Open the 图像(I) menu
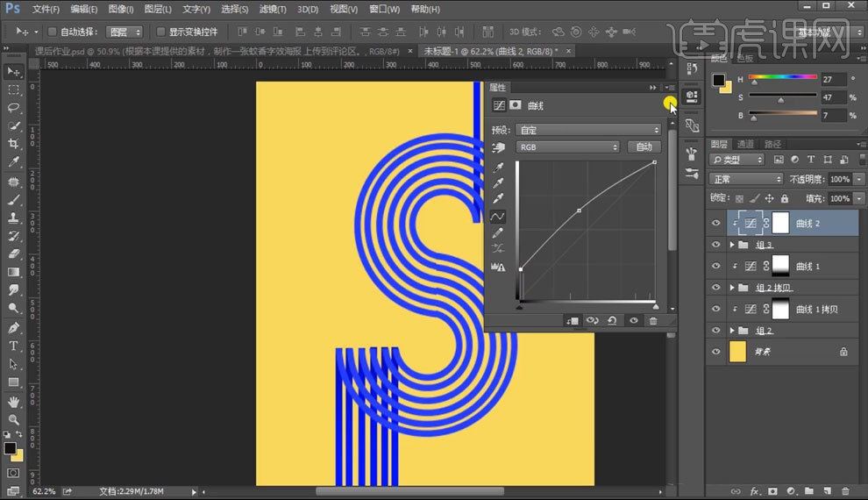Viewport: 868px width, 500px height. click(121, 9)
